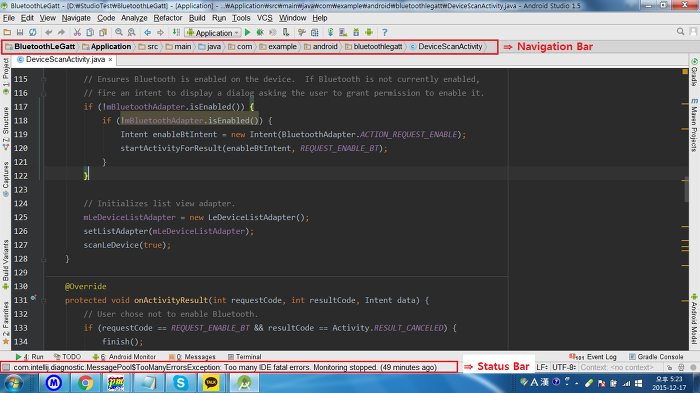Change the UTF-8 file encoding in status bar

[x=564, y=367]
